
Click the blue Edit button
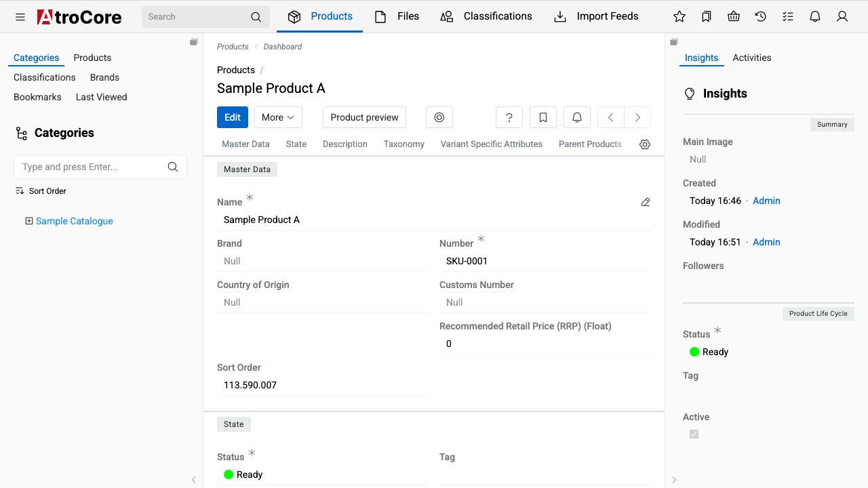233,117
